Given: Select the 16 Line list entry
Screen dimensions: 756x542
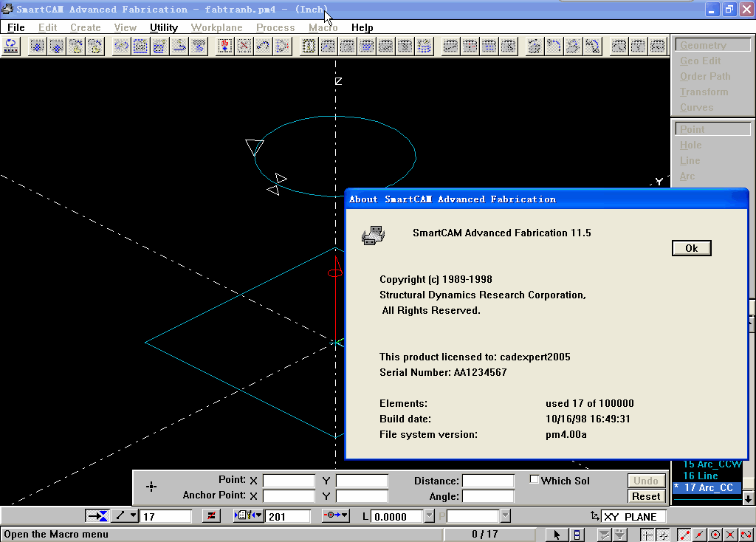Looking at the screenshot, I should pos(700,476).
